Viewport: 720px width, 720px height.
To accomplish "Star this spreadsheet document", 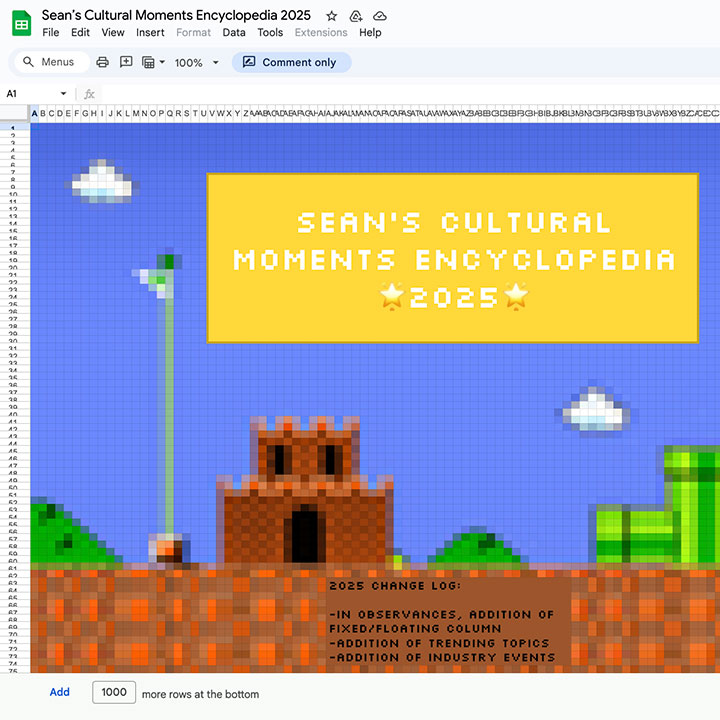I will tap(332, 17).
